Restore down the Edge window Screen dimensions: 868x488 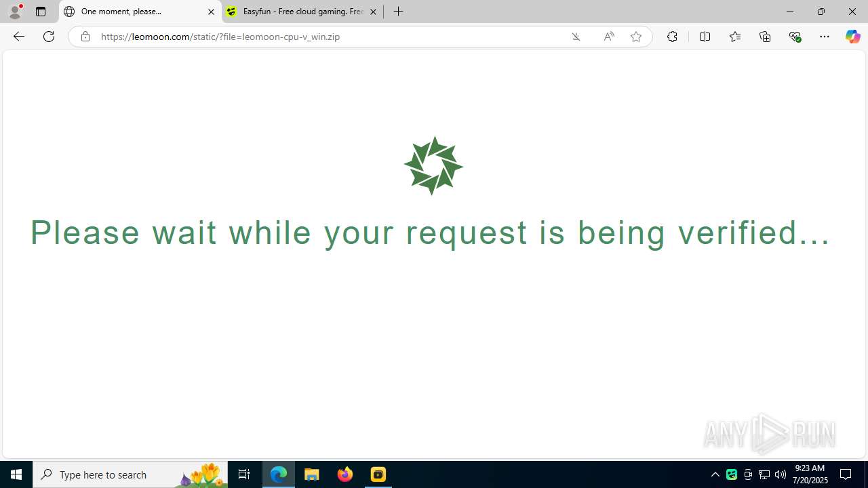tap(821, 12)
